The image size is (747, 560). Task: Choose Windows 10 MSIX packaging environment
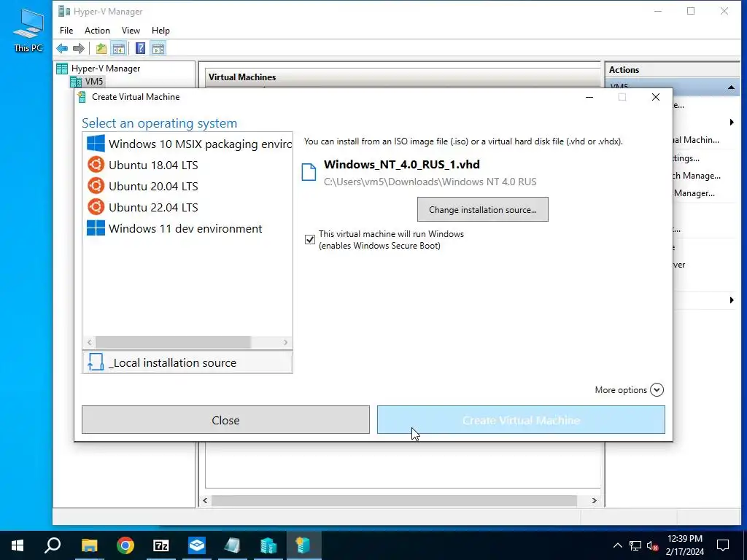pos(187,144)
